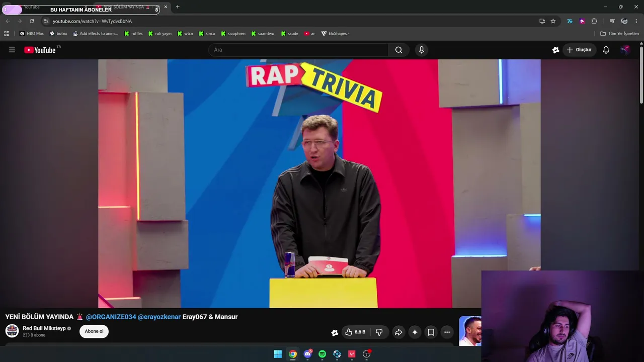Open Chrome media controls icon
This screenshot has height=362, width=644.
click(x=612, y=21)
